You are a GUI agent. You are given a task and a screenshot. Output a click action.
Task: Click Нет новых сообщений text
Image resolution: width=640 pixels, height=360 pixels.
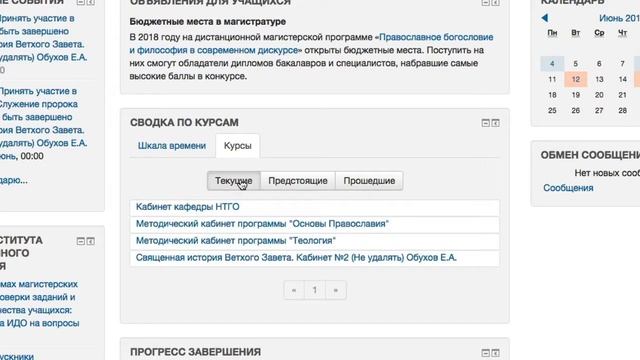coord(607,173)
